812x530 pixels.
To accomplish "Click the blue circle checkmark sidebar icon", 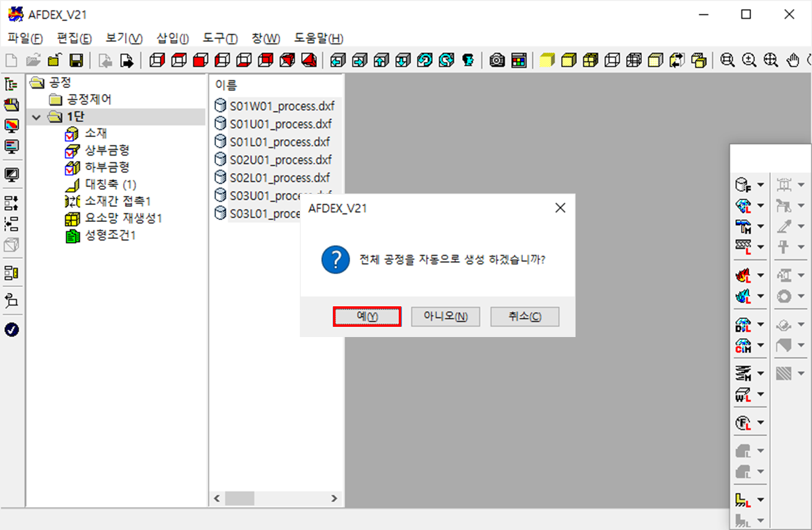I will coord(11,330).
